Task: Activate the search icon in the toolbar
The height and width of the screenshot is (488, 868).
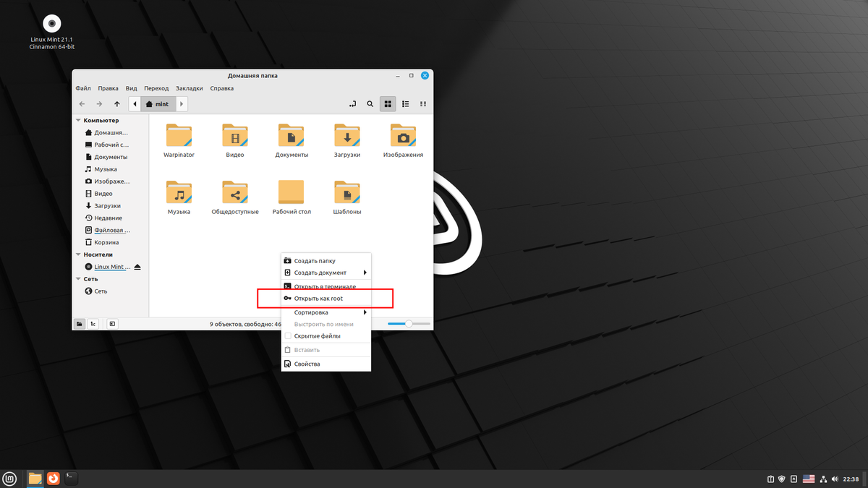Action: [370, 103]
